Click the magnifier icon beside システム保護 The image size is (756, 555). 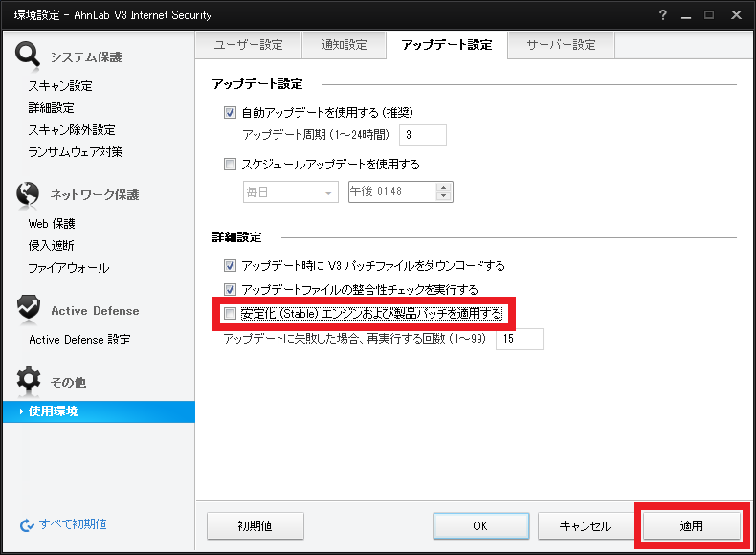click(28, 55)
